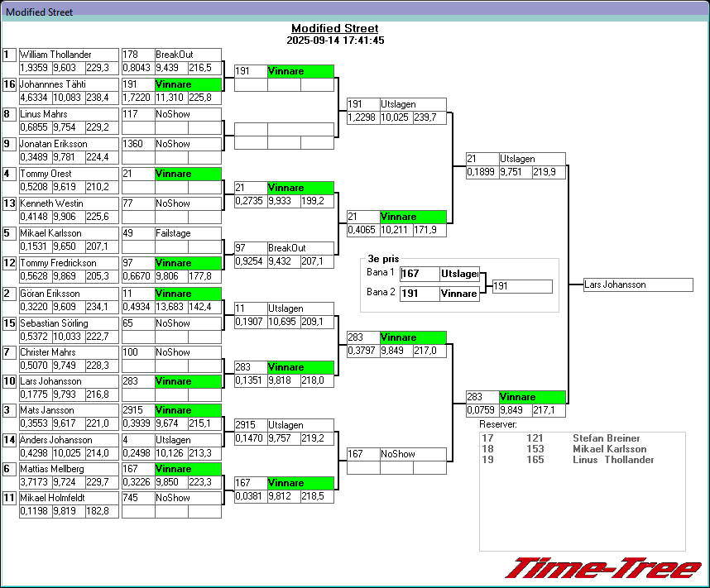Click green Vinnare cell beside Tommy Orest
The width and height of the screenshot is (710, 588).
point(188,174)
